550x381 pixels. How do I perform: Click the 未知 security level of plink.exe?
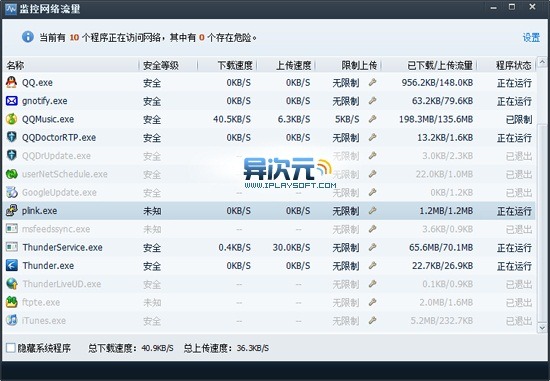152,211
